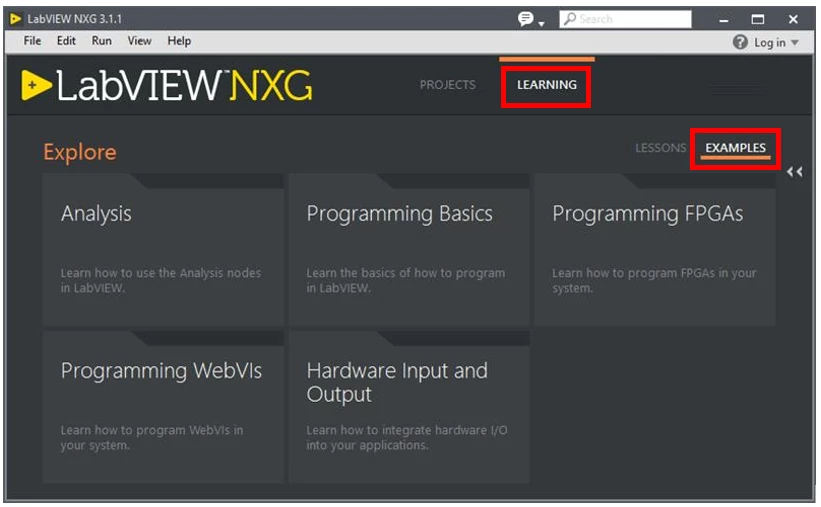Viewport: 821px width, 507px height.
Task: Click in the Search input field
Action: (x=625, y=19)
